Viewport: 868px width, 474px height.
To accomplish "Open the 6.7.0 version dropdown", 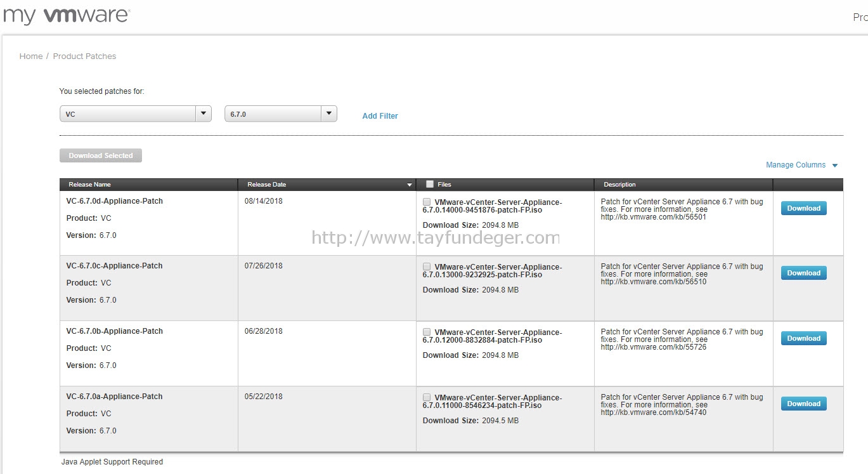I will click(281, 114).
